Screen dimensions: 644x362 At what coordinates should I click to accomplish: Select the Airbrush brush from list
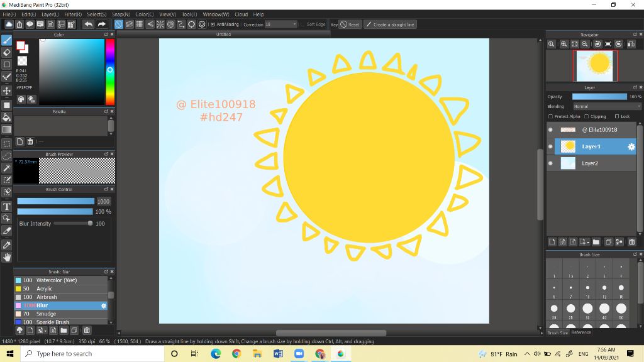(47, 297)
